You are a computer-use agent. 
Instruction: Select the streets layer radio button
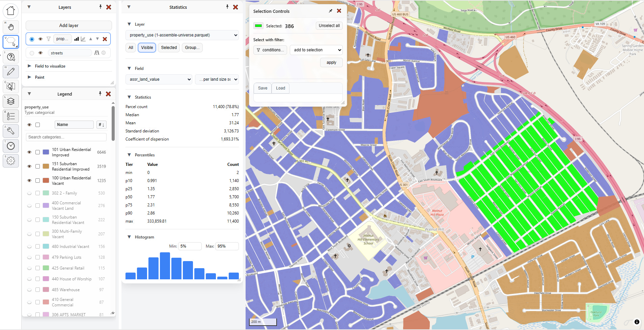(32, 53)
